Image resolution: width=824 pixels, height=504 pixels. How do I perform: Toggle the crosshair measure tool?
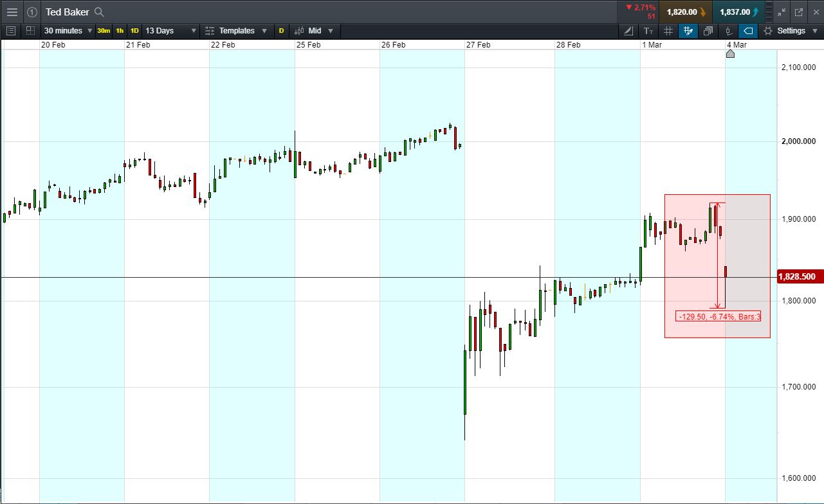pos(688,30)
